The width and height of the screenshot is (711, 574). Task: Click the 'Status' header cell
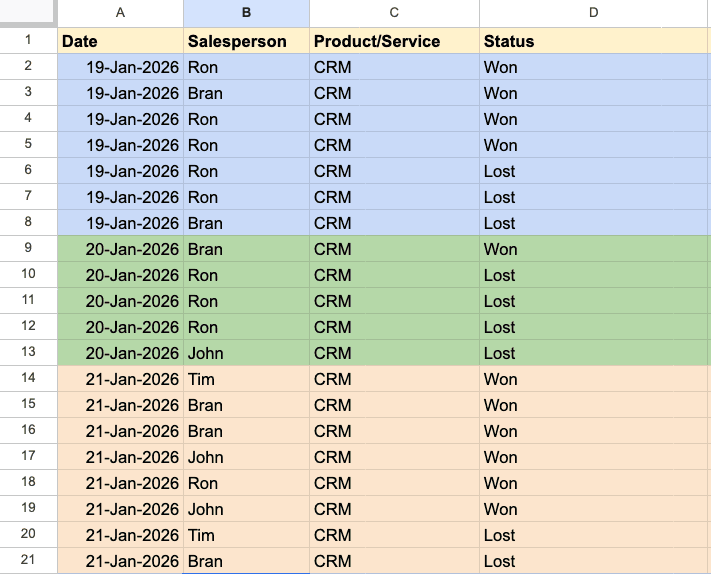(594, 41)
